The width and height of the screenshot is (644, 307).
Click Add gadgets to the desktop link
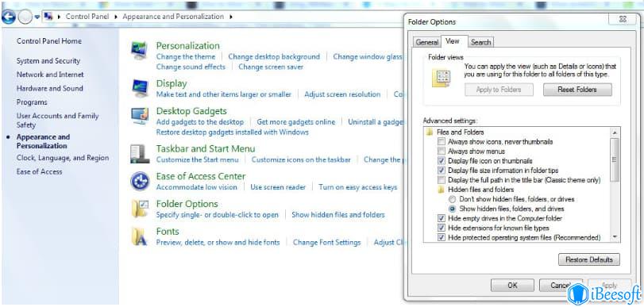point(199,122)
